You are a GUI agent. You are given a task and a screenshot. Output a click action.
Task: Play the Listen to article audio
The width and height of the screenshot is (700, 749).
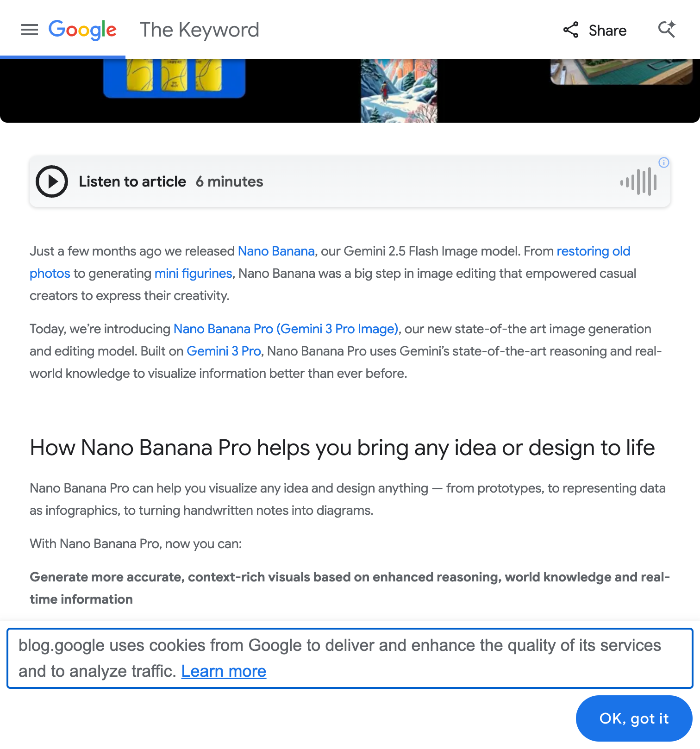[x=52, y=181]
